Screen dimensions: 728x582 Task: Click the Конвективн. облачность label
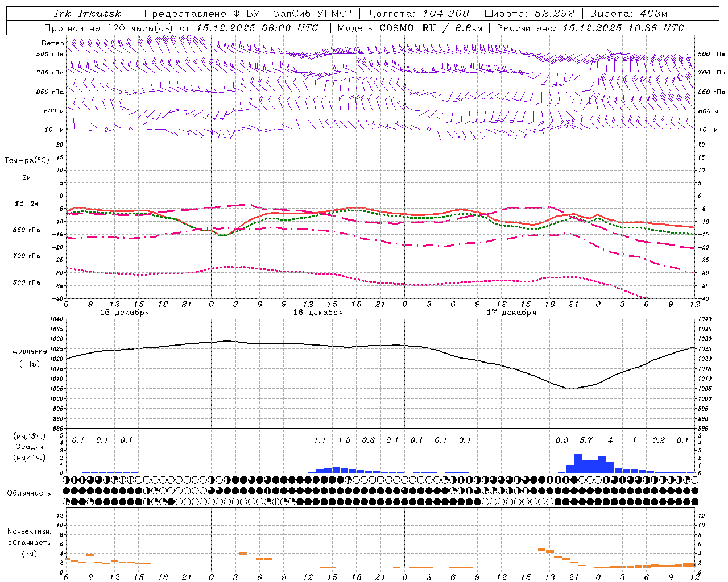click(x=29, y=537)
